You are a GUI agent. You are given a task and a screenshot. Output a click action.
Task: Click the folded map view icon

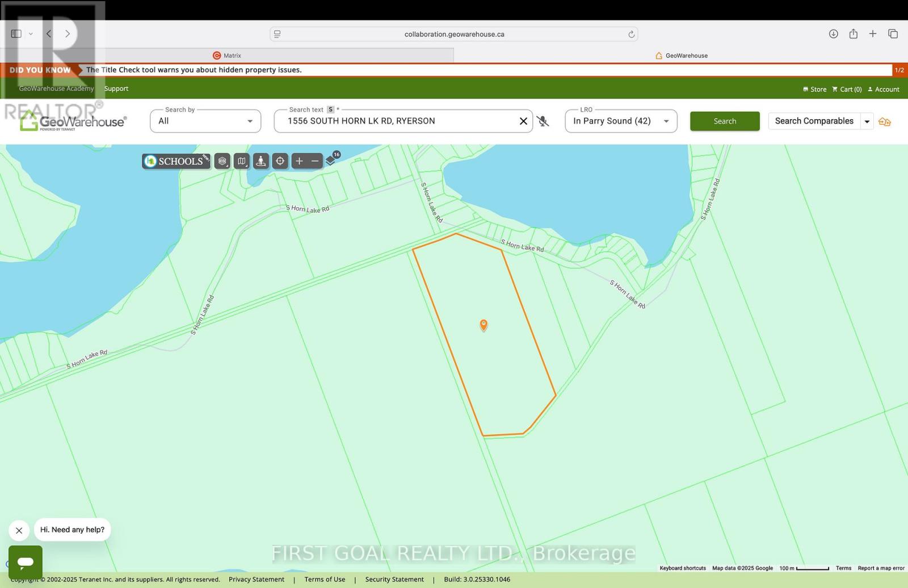click(242, 161)
